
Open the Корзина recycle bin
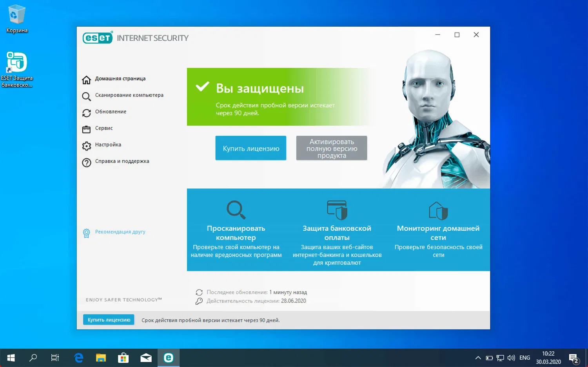click(16, 14)
